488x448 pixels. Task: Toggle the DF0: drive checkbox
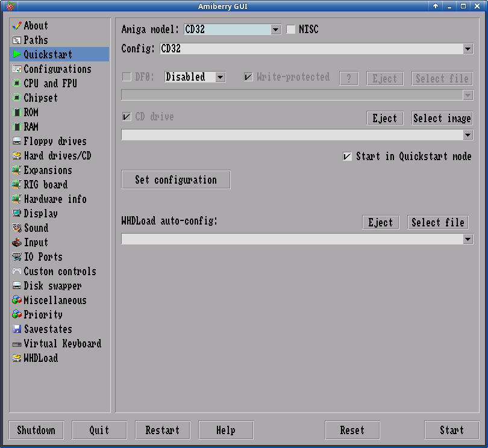point(127,77)
